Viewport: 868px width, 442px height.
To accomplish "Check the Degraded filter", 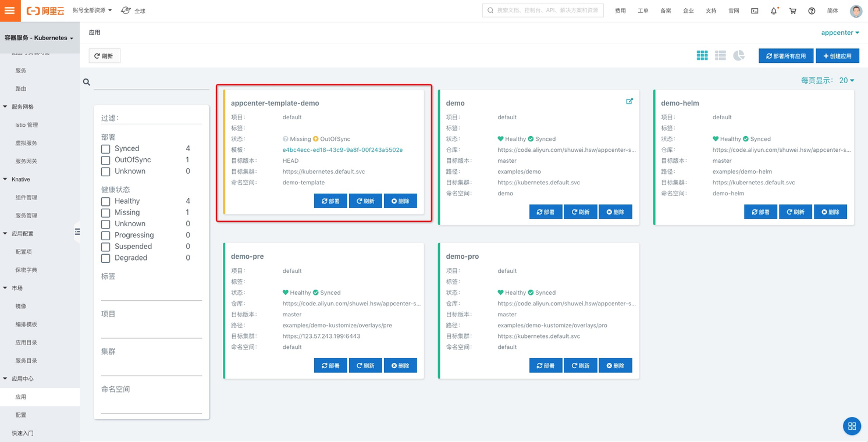I will pyautogui.click(x=106, y=258).
